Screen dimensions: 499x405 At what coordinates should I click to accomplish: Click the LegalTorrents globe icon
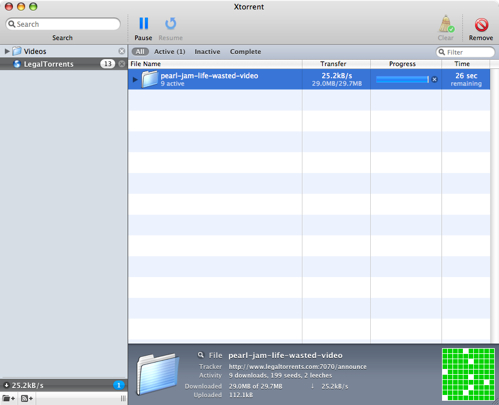(x=17, y=64)
